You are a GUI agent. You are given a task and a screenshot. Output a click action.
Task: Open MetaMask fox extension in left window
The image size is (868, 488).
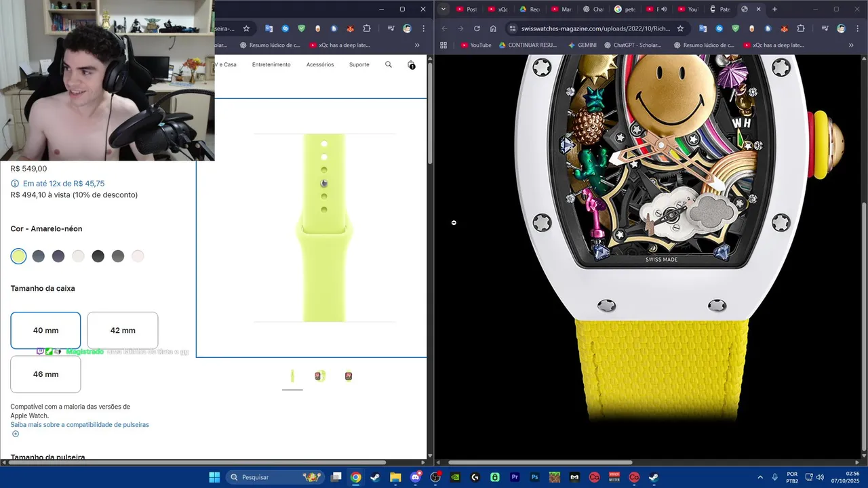(351, 28)
